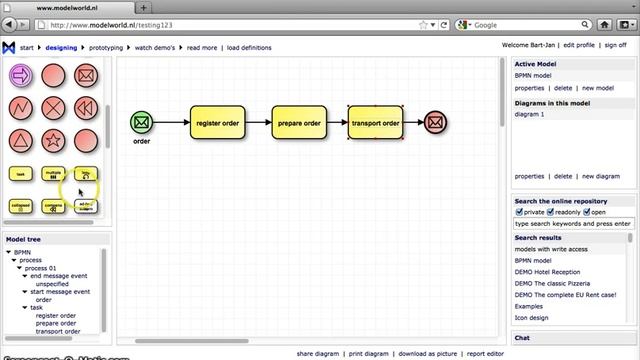Pick the plain red circle beside purple arrow
This screenshot has width=640, height=360.
53,76
